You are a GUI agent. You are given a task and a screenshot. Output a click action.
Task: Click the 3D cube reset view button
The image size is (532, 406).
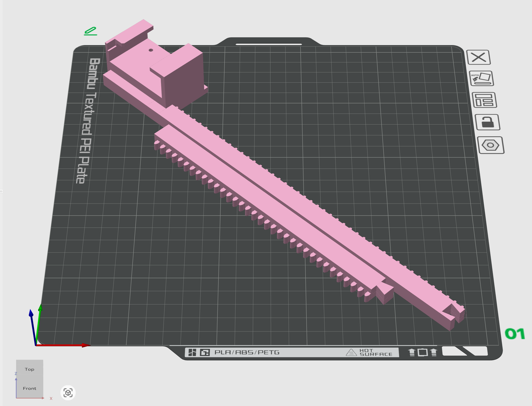tap(68, 392)
